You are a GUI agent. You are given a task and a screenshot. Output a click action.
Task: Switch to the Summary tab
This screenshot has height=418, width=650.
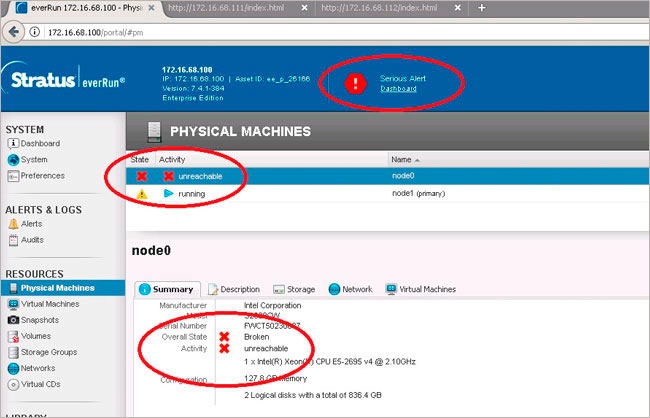coord(167,289)
